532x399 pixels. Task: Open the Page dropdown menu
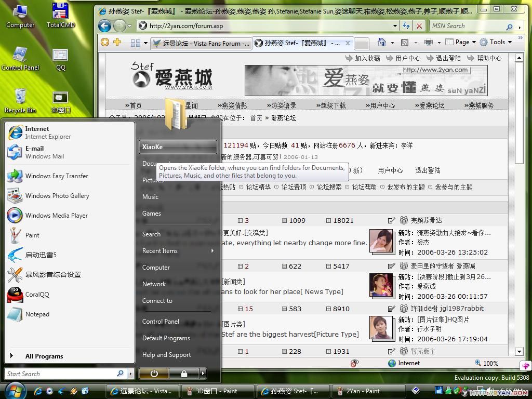[x=462, y=43]
